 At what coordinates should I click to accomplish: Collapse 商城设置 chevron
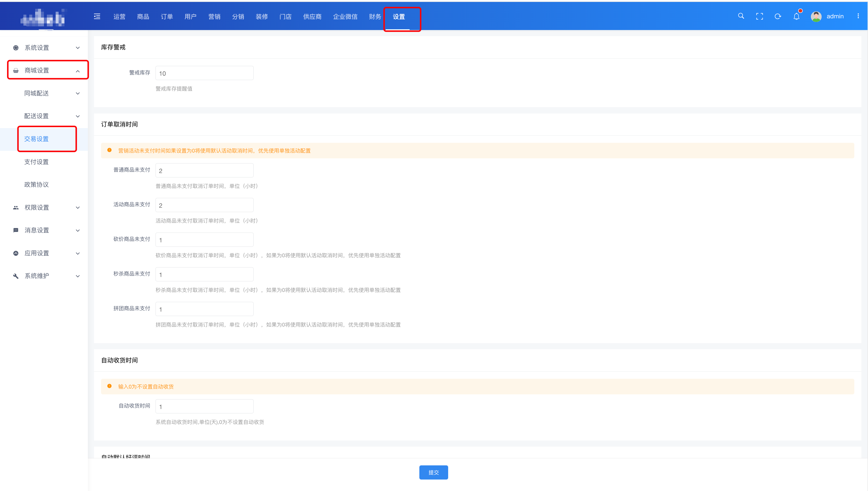pyautogui.click(x=78, y=71)
